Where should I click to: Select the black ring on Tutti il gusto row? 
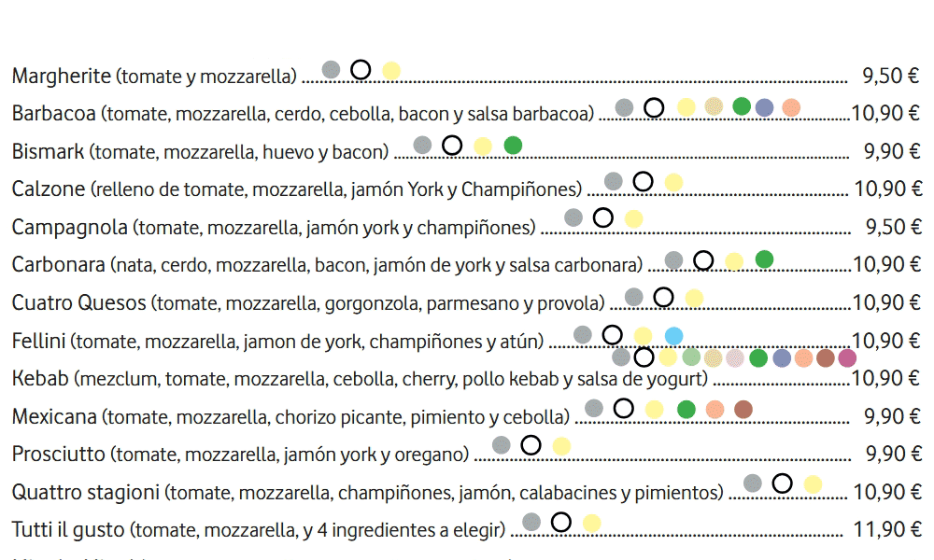(561, 522)
